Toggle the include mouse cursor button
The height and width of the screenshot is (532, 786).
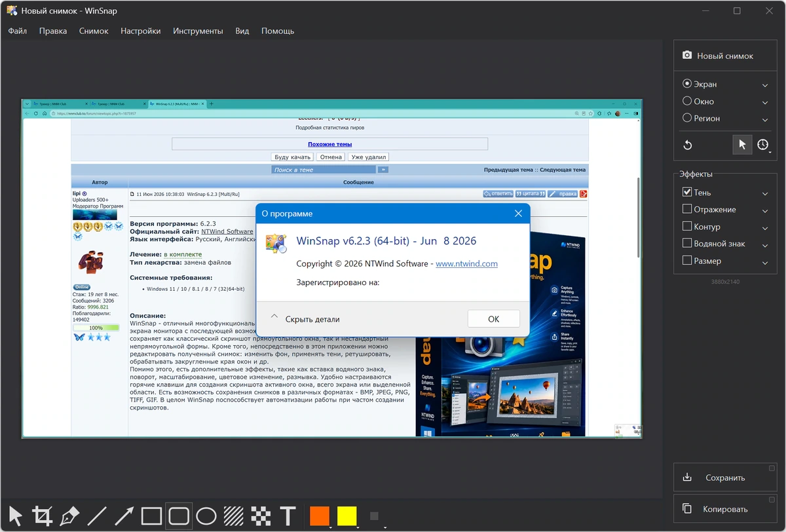click(741, 145)
